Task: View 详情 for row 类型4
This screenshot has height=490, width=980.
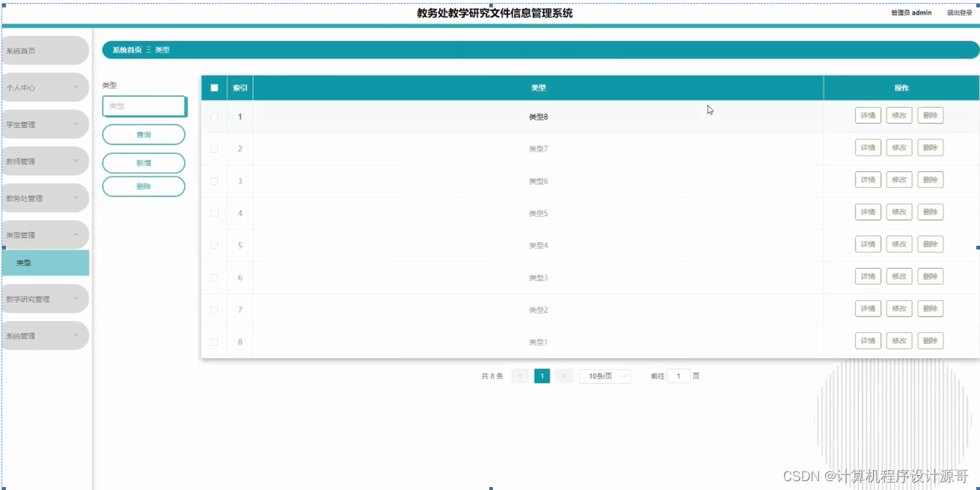Action: tap(868, 244)
